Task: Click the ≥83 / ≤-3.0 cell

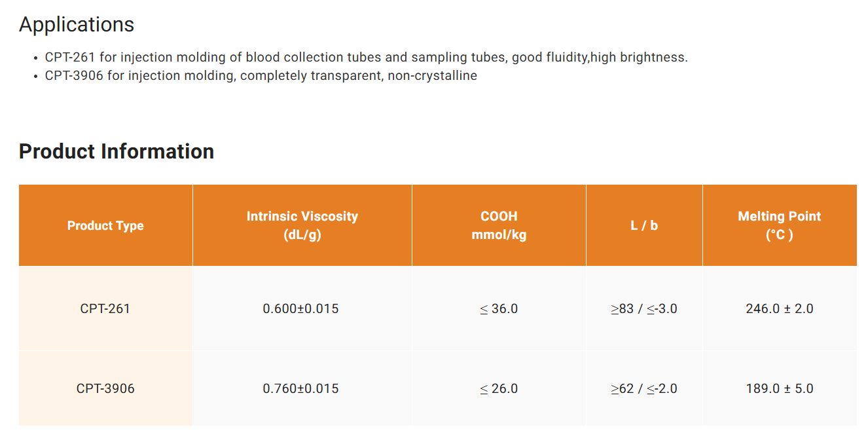Action: 644,308
